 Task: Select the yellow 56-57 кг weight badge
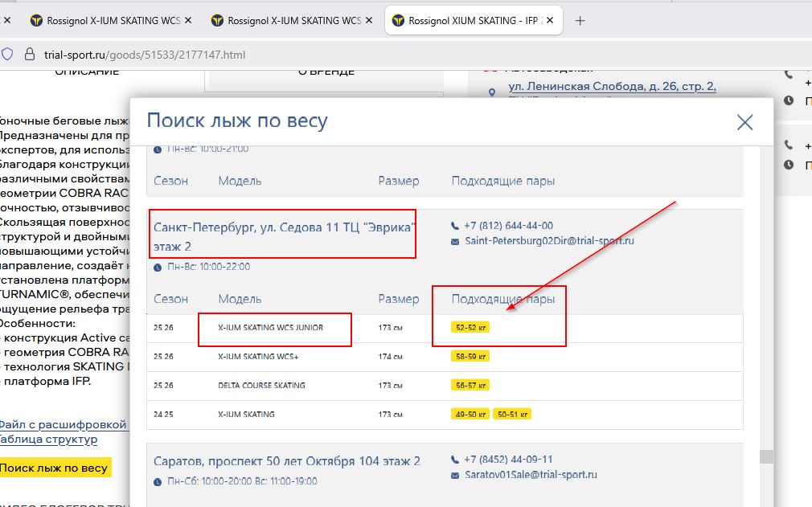[470, 386]
